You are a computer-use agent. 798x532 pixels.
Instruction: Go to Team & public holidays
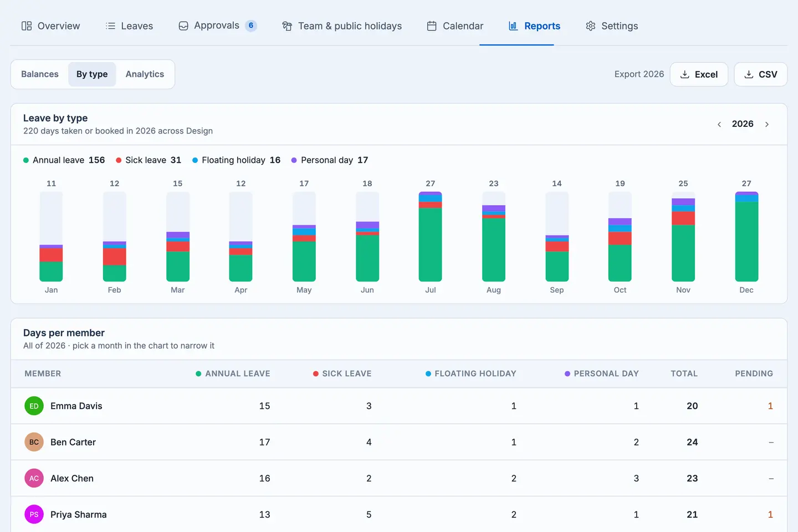coord(342,26)
